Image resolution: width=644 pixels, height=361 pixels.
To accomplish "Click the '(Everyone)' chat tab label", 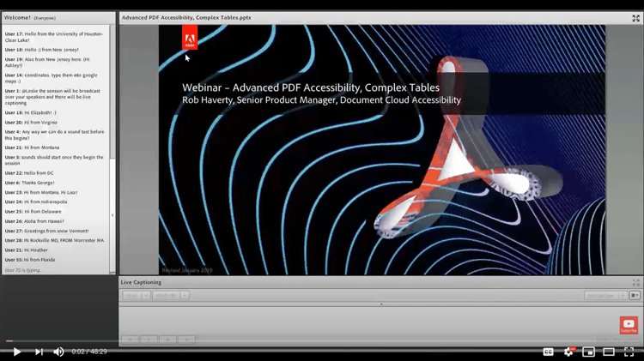I will click(x=45, y=18).
